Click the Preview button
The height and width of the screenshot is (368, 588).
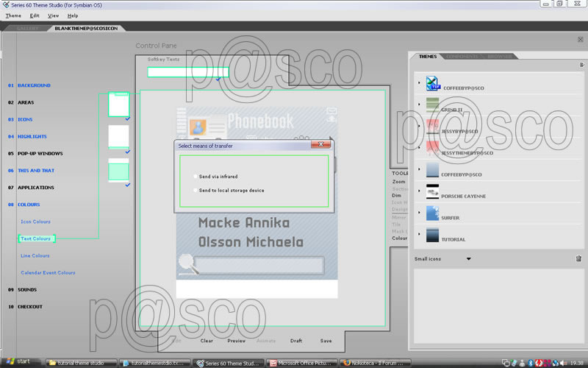236,341
